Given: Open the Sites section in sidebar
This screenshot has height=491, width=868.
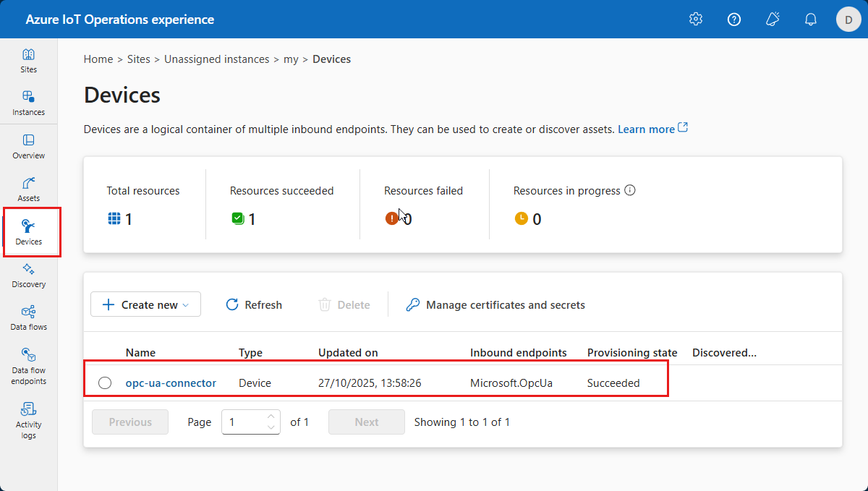Looking at the screenshot, I should point(28,61).
